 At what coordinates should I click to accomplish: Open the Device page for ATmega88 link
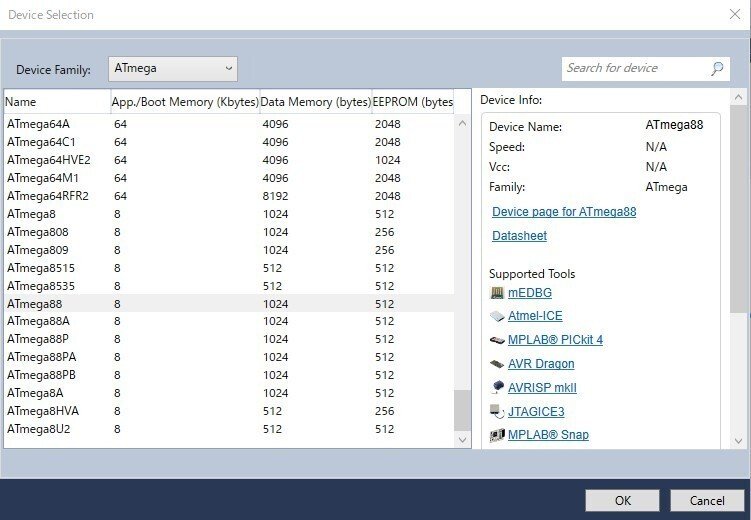564,212
